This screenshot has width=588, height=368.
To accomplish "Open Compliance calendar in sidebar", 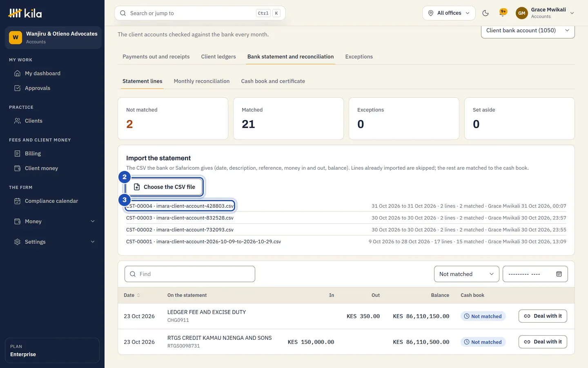I will click(52, 201).
